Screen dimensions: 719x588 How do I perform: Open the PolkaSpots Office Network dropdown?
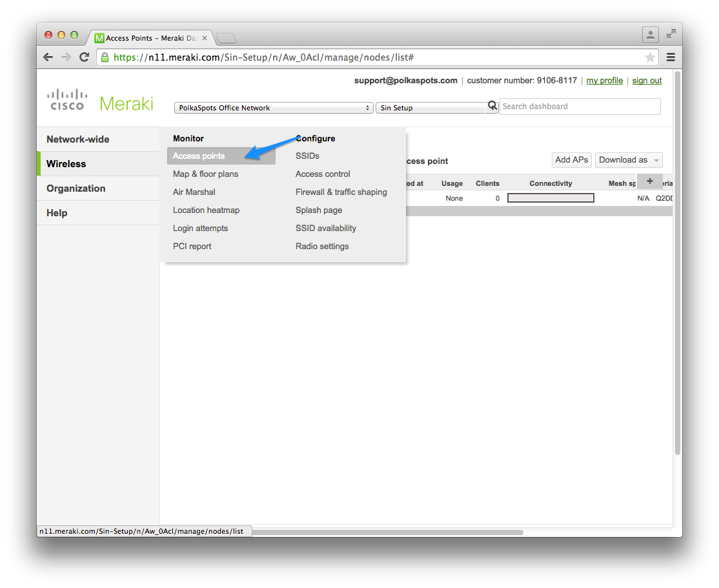(x=274, y=108)
